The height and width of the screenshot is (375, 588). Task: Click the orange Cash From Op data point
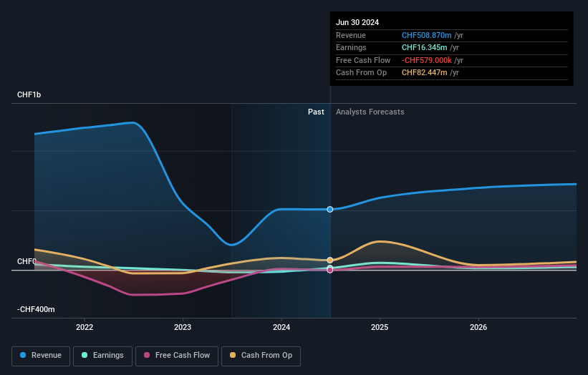pos(330,260)
